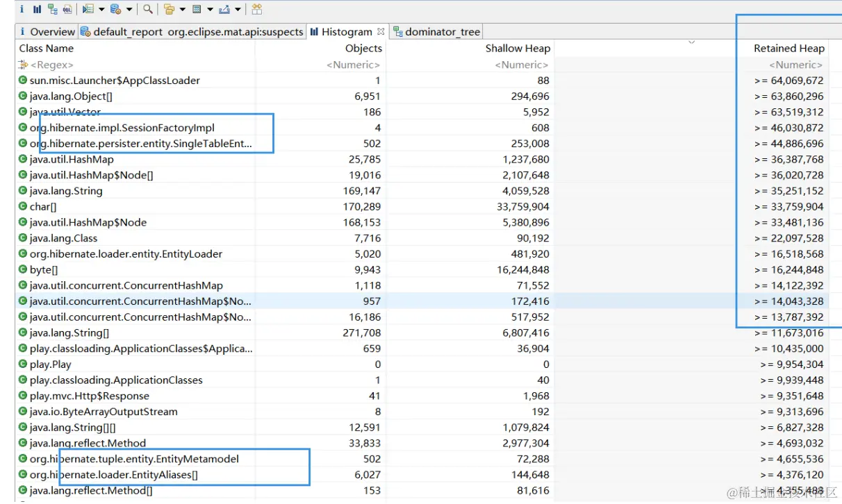Viewport: 842px width, 504px height.
Task: Open the OQL query editor icon
Action: pos(67,10)
